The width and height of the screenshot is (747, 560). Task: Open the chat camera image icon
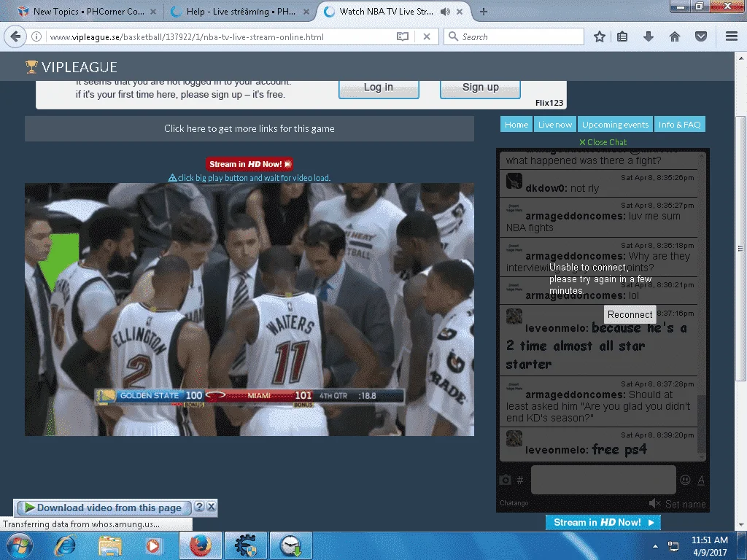506,480
